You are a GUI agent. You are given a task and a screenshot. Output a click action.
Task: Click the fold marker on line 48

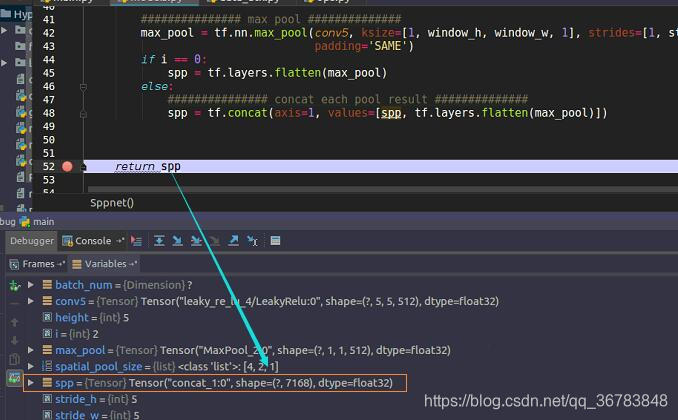click(x=83, y=114)
